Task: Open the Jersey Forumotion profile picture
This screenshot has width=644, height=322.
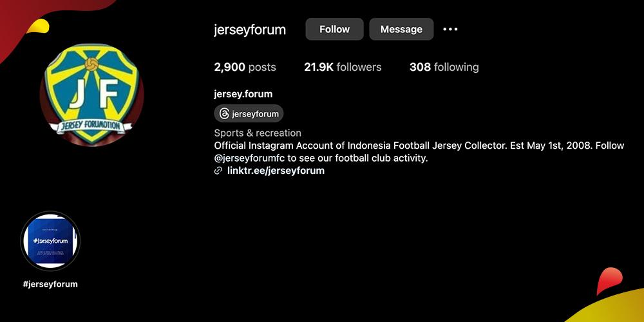Action: click(91, 95)
